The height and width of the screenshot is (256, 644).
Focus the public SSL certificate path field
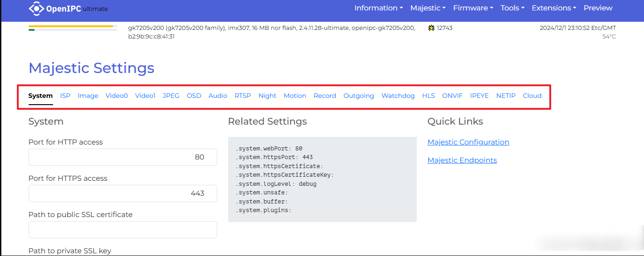pos(123,230)
